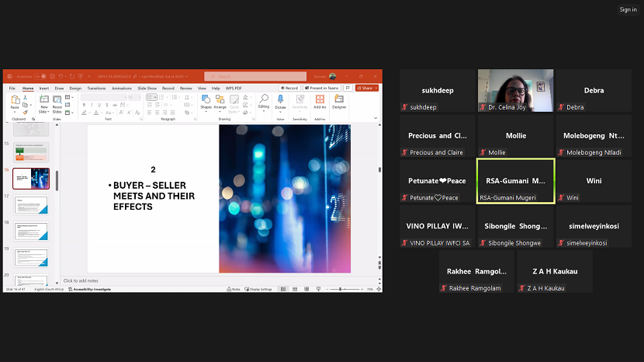The image size is (644, 362).
Task: Select slide 17 thumbnail in slide panel
Action: click(31, 205)
